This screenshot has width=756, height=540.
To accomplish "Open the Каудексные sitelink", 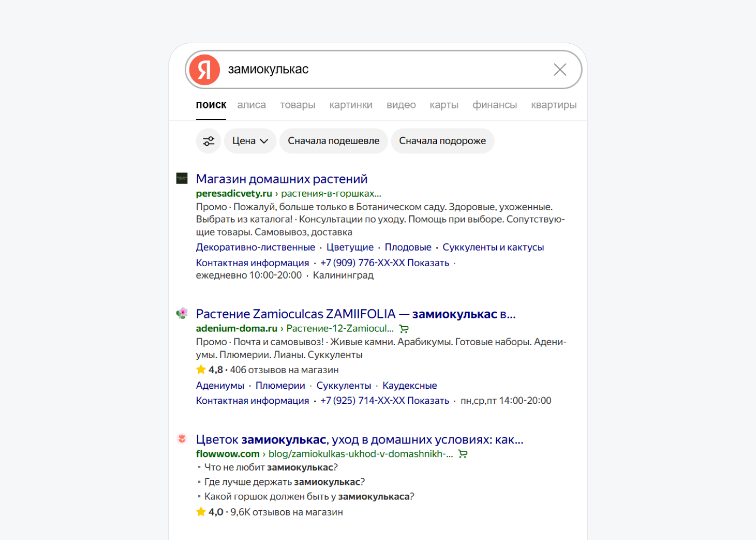I will pyautogui.click(x=410, y=386).
